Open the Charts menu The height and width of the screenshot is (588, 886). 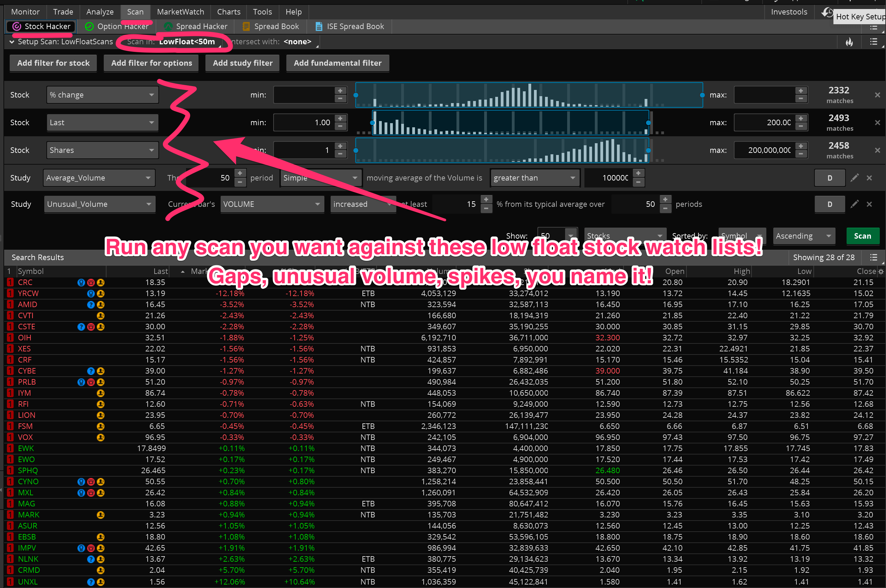coord(228,12)
